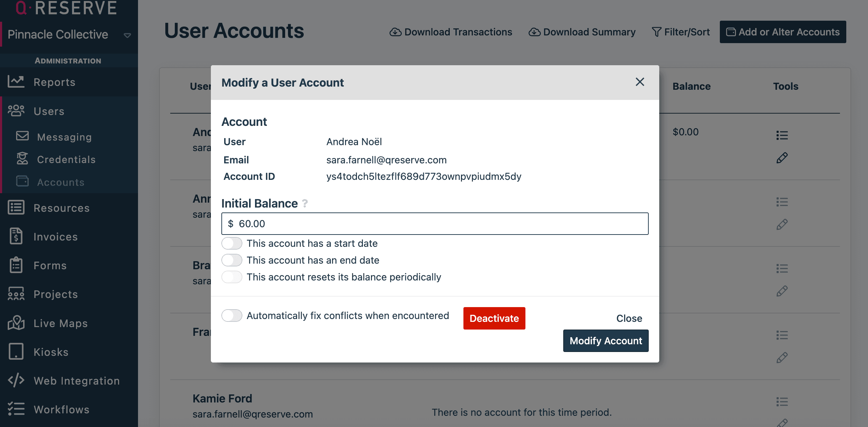Viewport: 868px width, 427px height.
Task: Expand the Pinnacle Collective site dropdown
Action: click(x=128, y=35)
